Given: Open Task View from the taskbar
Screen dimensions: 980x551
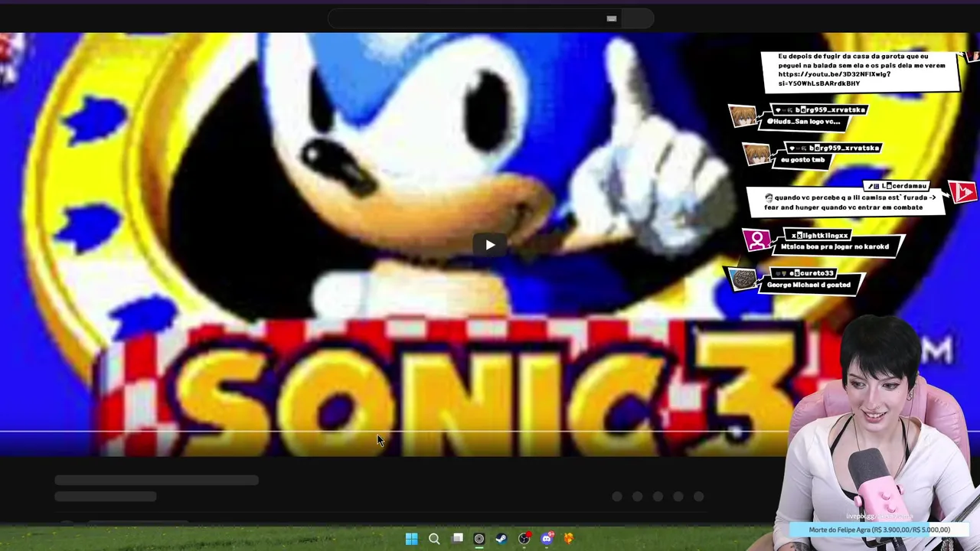Looking at the screenshot, I should pos(457,539).
